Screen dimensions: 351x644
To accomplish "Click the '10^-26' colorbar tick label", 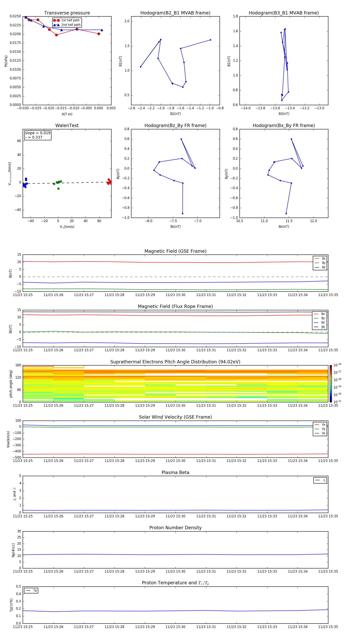I will click(x=337, y=365).
